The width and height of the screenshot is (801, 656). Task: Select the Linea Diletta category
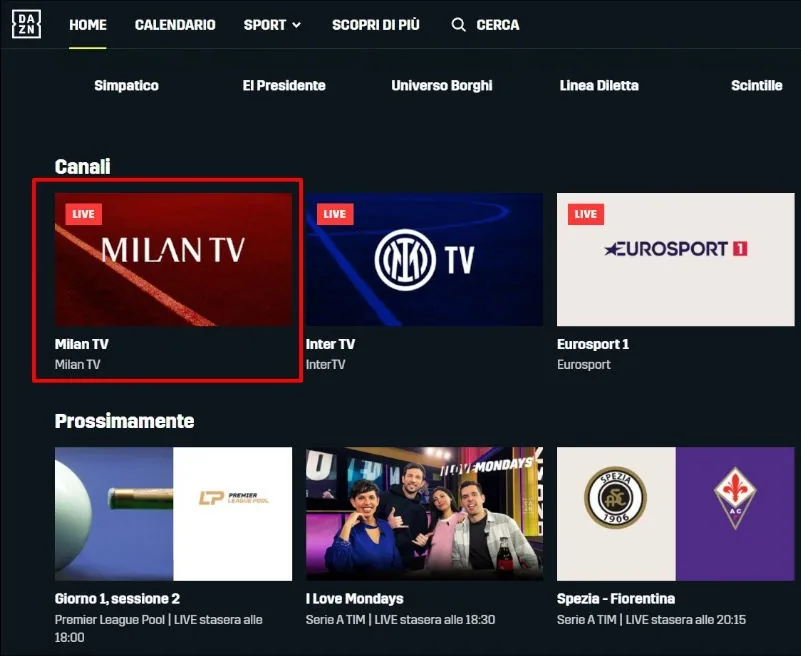[x=599, y=85]
